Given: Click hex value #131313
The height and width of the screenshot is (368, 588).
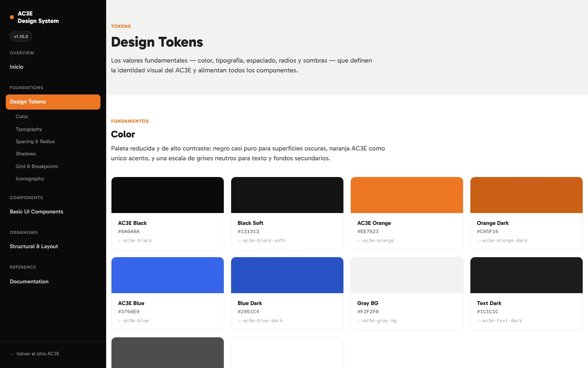Looking at the screenshot, I should pos(248,231).
